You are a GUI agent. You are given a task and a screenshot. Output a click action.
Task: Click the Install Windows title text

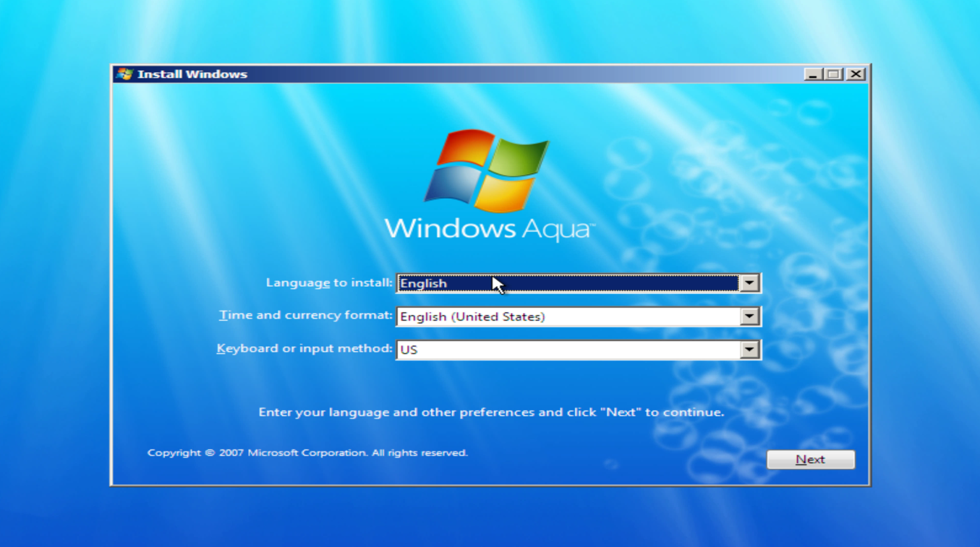tap(192, 74)
